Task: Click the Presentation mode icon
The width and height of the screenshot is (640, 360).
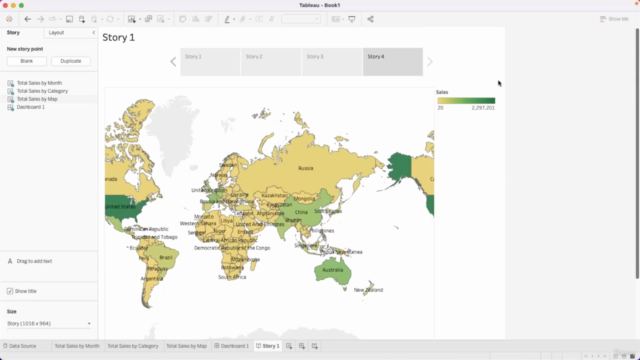Action: [351, 19]
